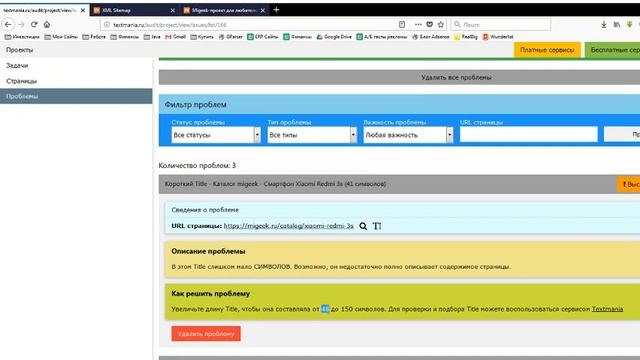640x360 pixels.
Task: Open the library icon in browser toolbar
Action: click(x=617, y=24)
